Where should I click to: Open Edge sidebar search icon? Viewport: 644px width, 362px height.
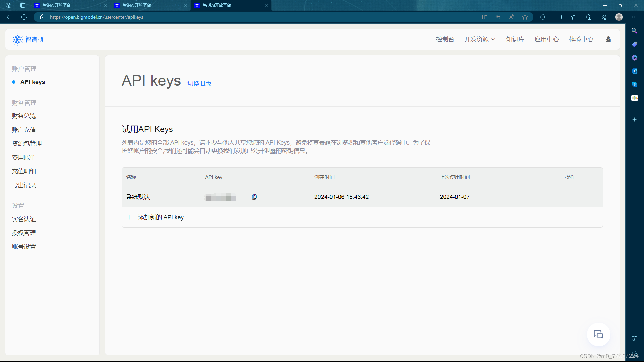tap(634, 31)
